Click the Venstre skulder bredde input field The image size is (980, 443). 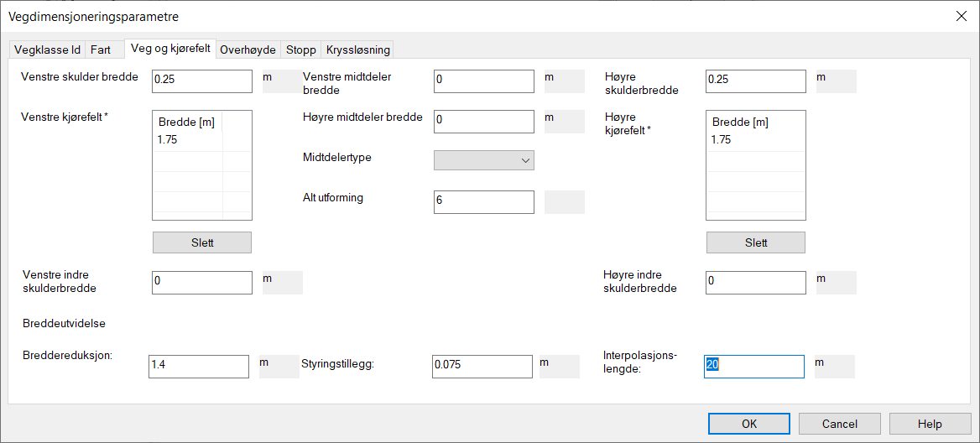click(x=201, y=81)
